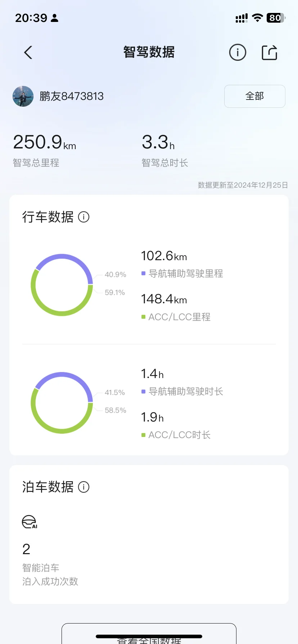Tap the AI smart parking icon

pyautogui.click(x=30, y=522)
